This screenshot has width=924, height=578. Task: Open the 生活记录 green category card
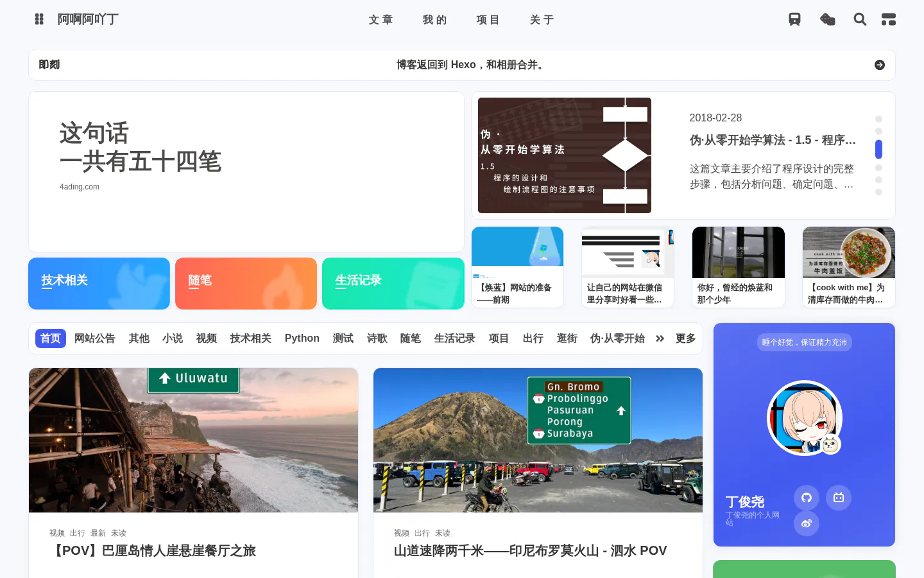(393, 283)
